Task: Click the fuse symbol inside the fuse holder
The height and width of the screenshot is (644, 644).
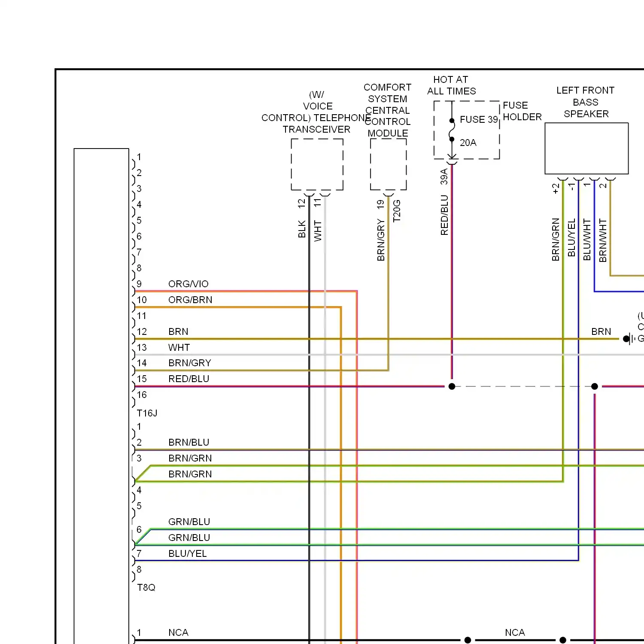Action: 452,130
